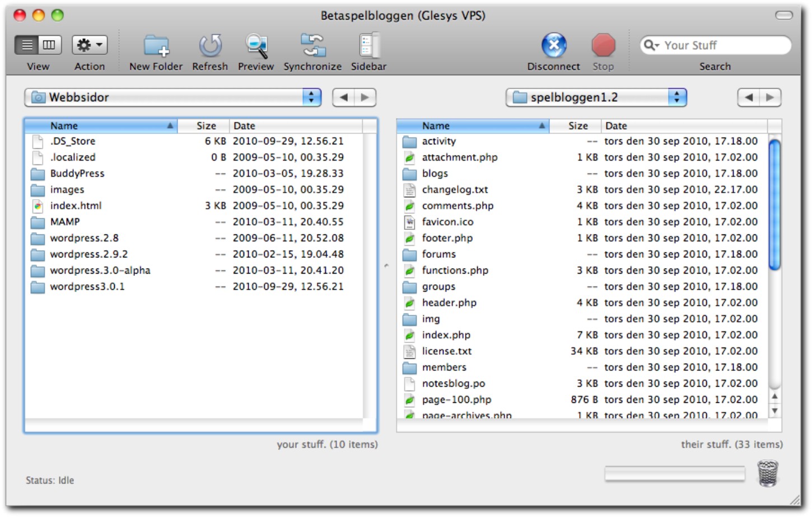Select the functions.php file icon
Viewport: 812px width, 517px height.
[x=410, y=271]
